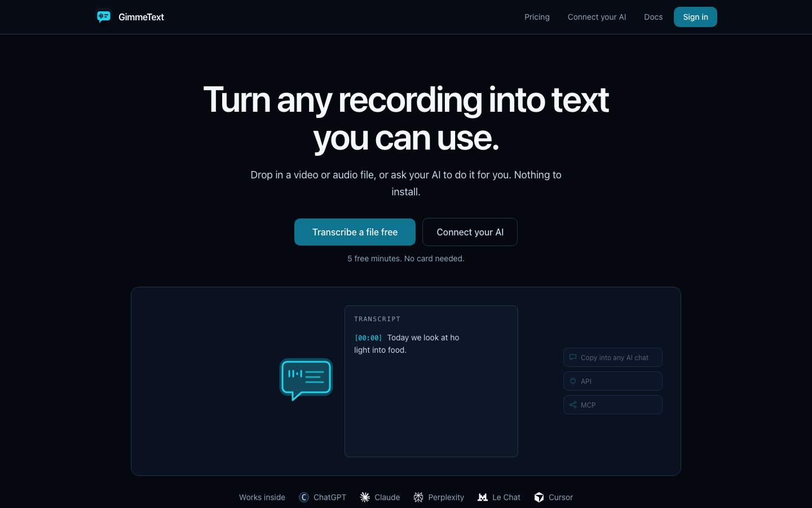
Task: Click the share nodes icon next to MCP
Action: tap(573, 405)
